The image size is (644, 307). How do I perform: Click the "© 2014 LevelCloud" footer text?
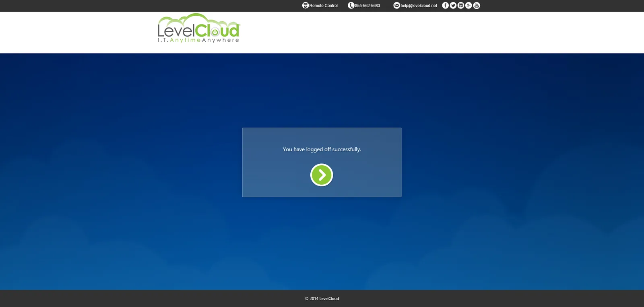click(322, 299)
